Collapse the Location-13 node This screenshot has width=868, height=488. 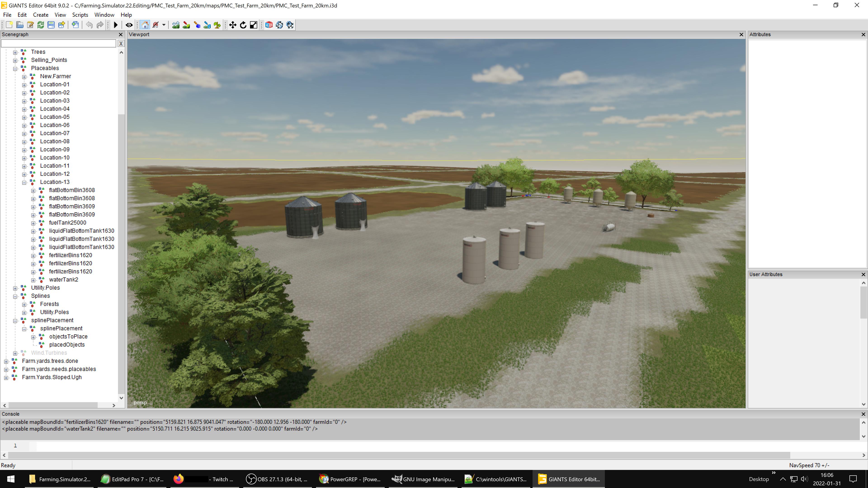24,183
